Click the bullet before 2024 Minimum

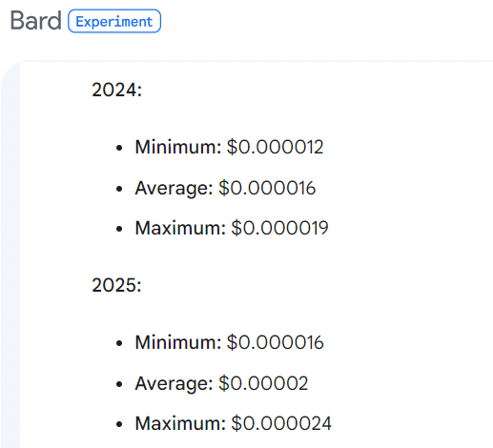click(x=119, y=148)
